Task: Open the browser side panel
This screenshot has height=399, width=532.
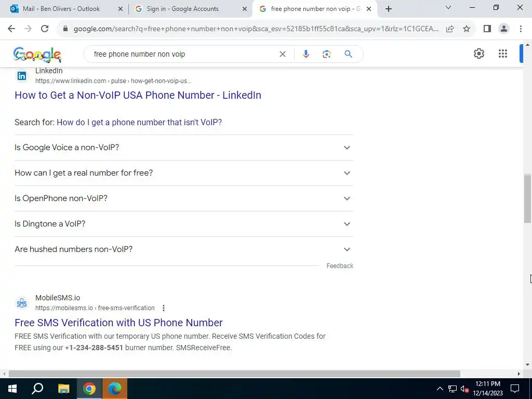Action: point(487,29)
